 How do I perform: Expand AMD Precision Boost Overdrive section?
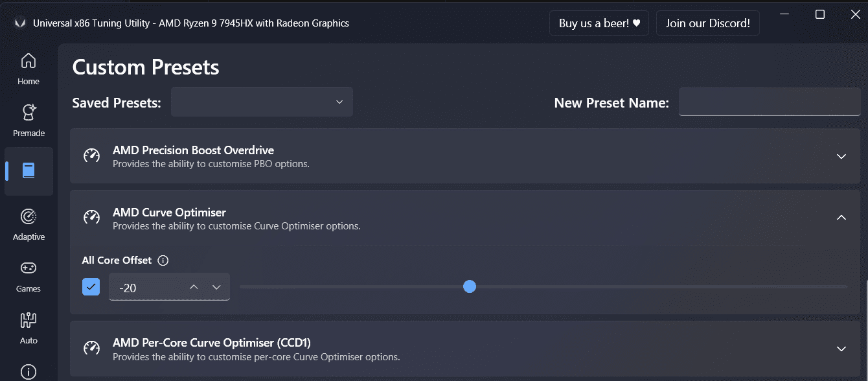tap(841, 156)
